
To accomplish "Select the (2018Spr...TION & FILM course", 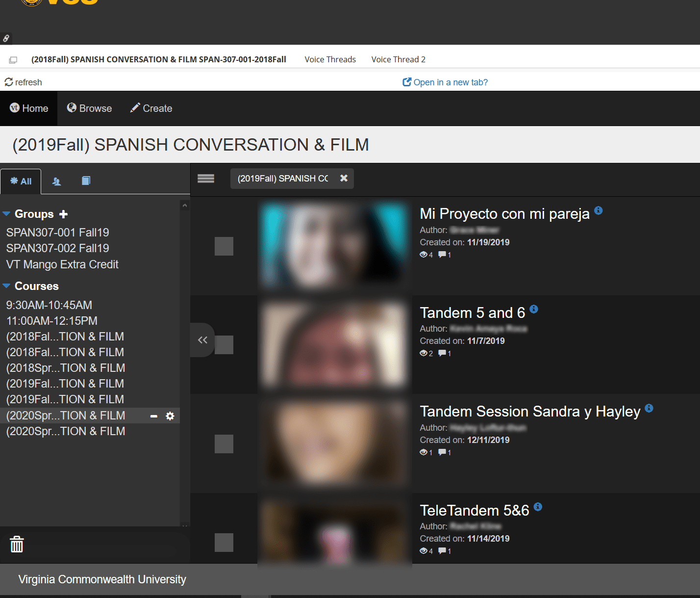I will coord(66,368).
